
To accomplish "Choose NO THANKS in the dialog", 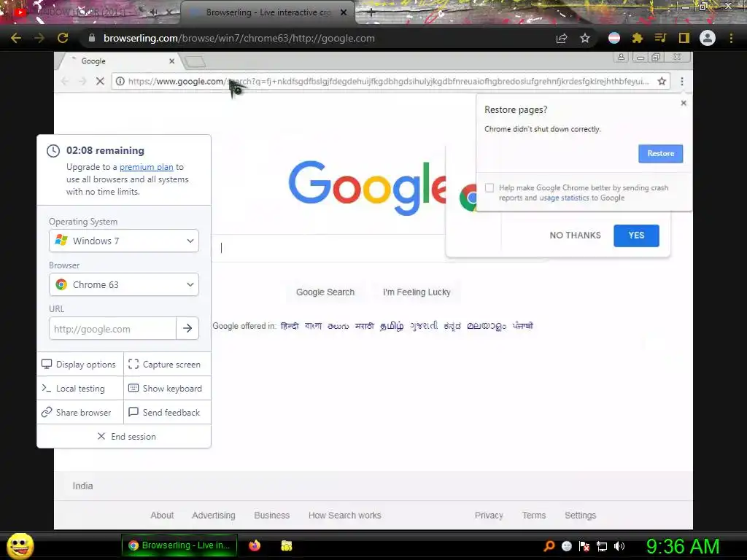I will [575, 236].
